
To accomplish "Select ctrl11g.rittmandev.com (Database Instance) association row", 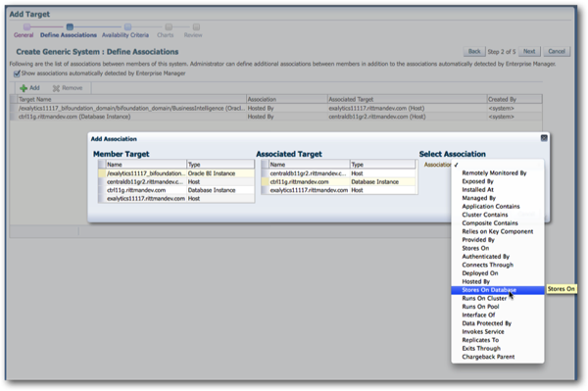I will pyautogui.click(x=276, y=117).
